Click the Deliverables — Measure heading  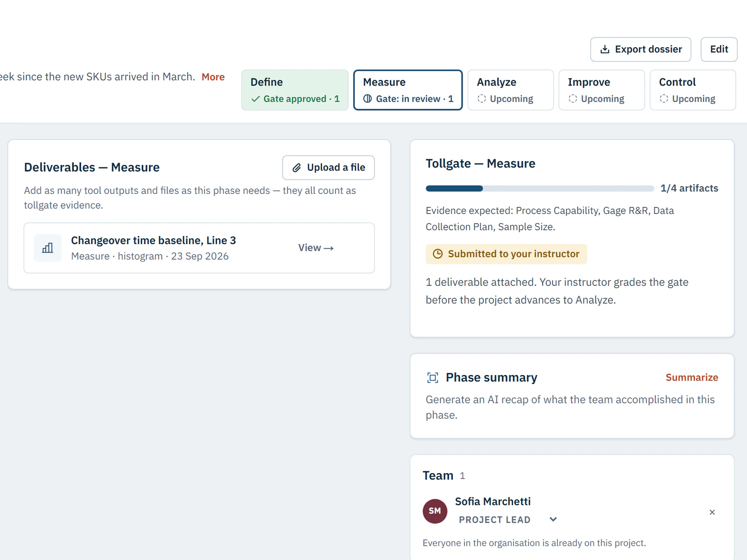click(x=92, y=167)
